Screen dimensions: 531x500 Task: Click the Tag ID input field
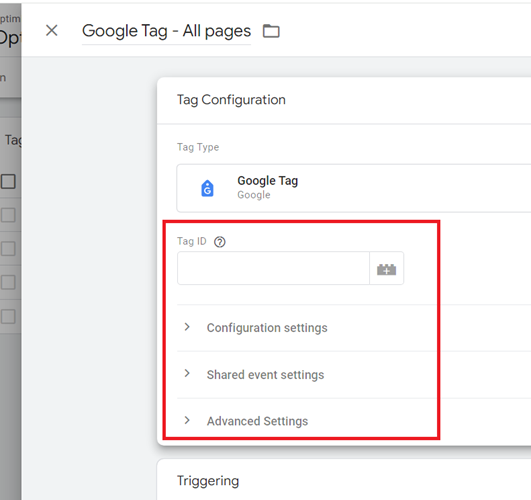273,268
